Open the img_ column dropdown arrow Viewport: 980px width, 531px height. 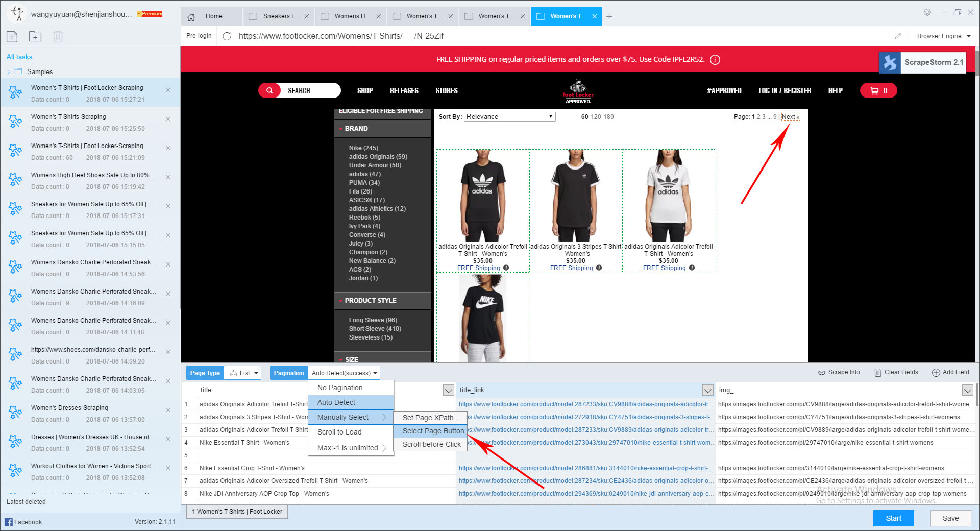point(967,391)
